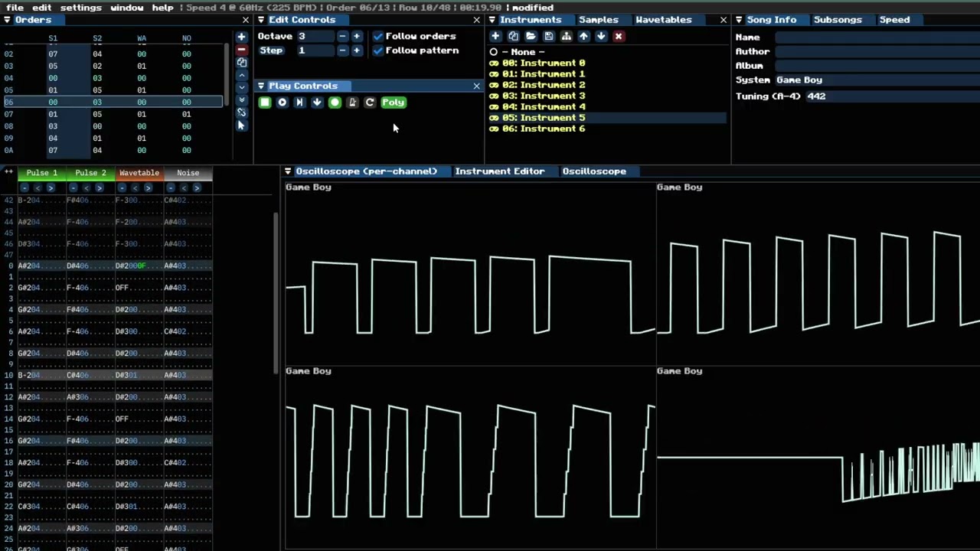Image resolution: width=980 pixels, height=551 pixels.
Task: Increase Octave with its plus stepper
Action: click(x=356, y=37)
